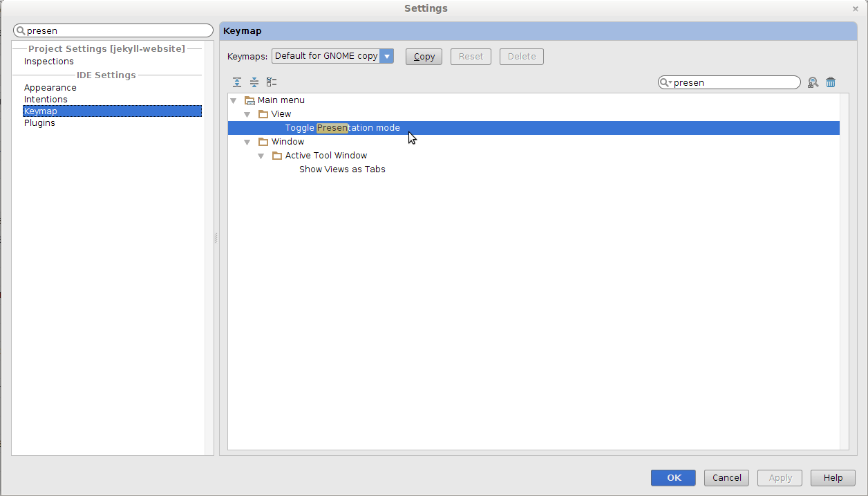Screen dimensions: 868x496
Task: Open the Plugins settings page
Action: coord(39,123)
